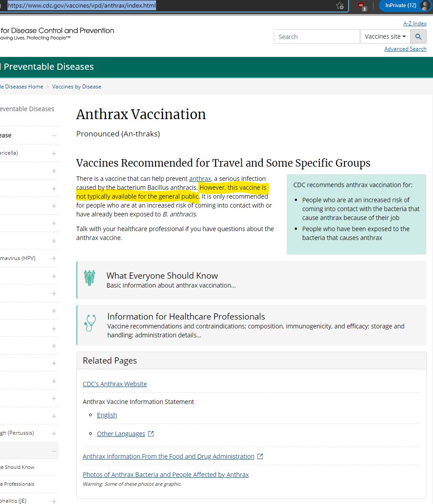Expand the (HPV) sidebar item

coord(54,258)
